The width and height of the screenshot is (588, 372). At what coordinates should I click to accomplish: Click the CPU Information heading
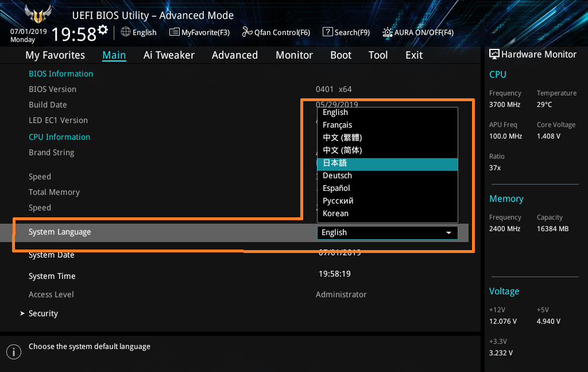[x=59, y=137]
